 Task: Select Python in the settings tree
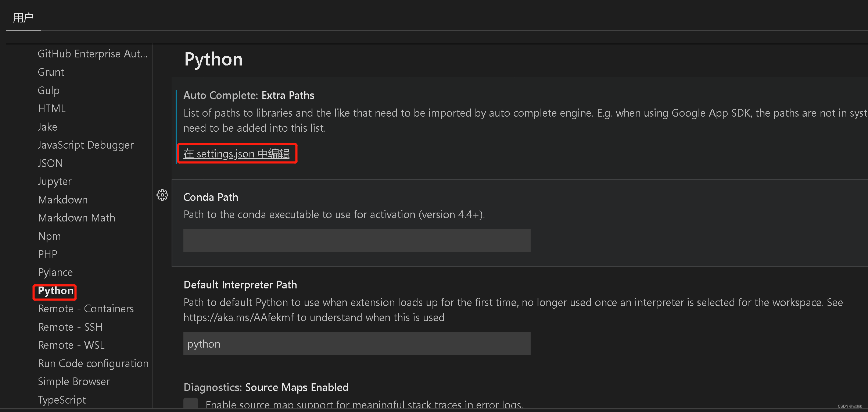click(x=55, y=291)
